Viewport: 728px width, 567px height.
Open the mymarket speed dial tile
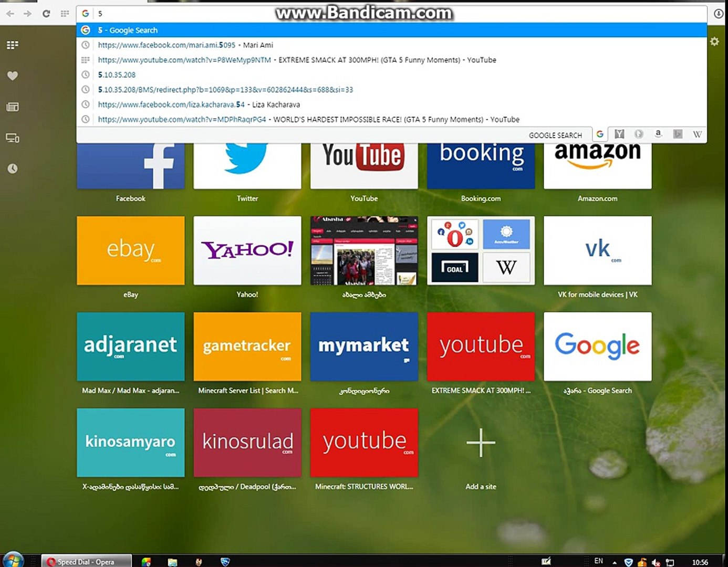364,346
